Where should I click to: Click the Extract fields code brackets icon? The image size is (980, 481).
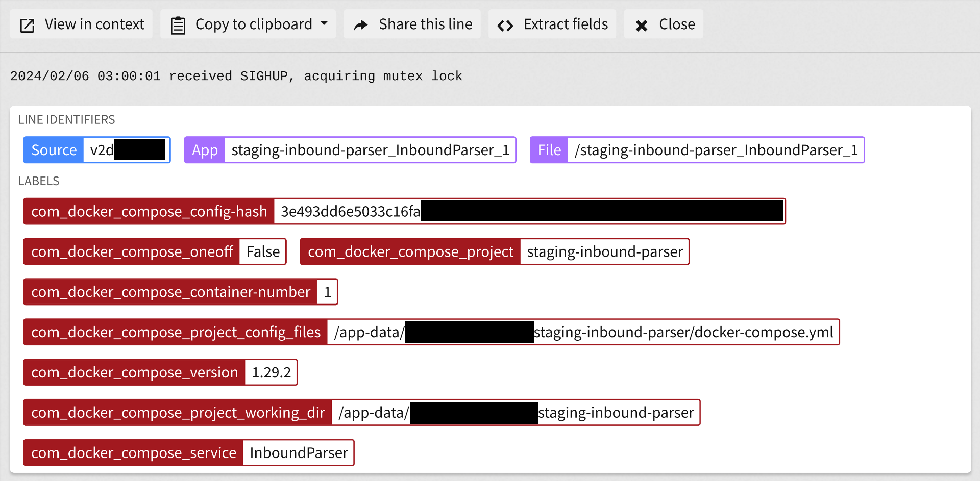point(505,25)
